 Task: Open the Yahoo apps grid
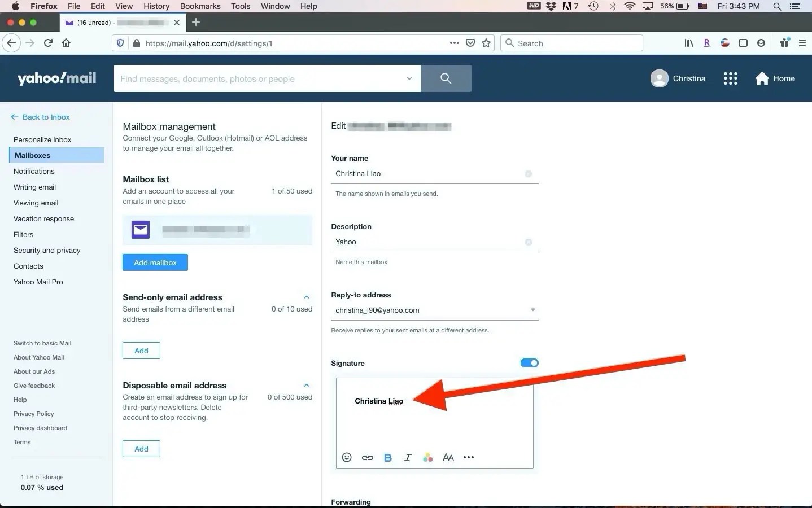pos(730,78)
